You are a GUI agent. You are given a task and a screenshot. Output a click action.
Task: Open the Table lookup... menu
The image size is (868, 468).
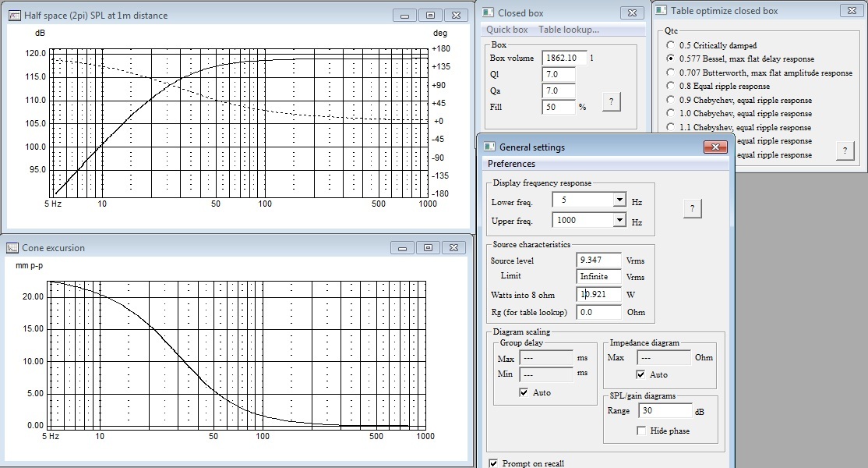[569, 30]
